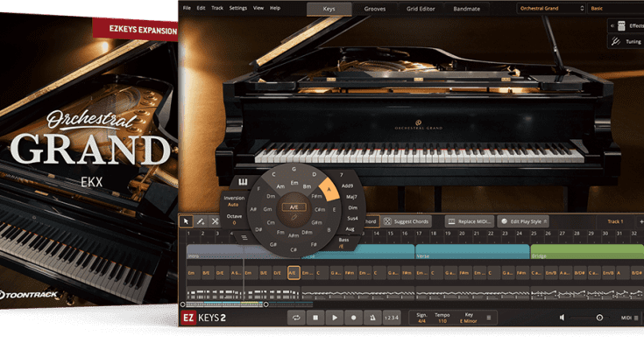Pick the pencil draw tool
644x350 pixels.
point(201,221)
